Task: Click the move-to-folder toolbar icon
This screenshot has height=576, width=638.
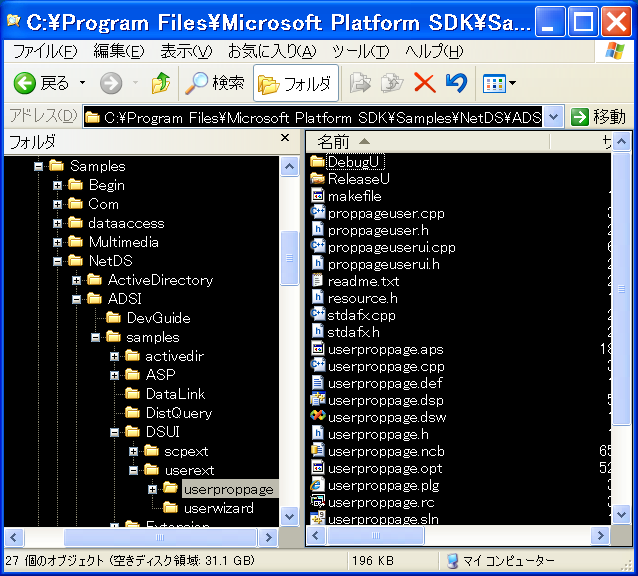Action: pyautogui.click(x=360, y=83)
